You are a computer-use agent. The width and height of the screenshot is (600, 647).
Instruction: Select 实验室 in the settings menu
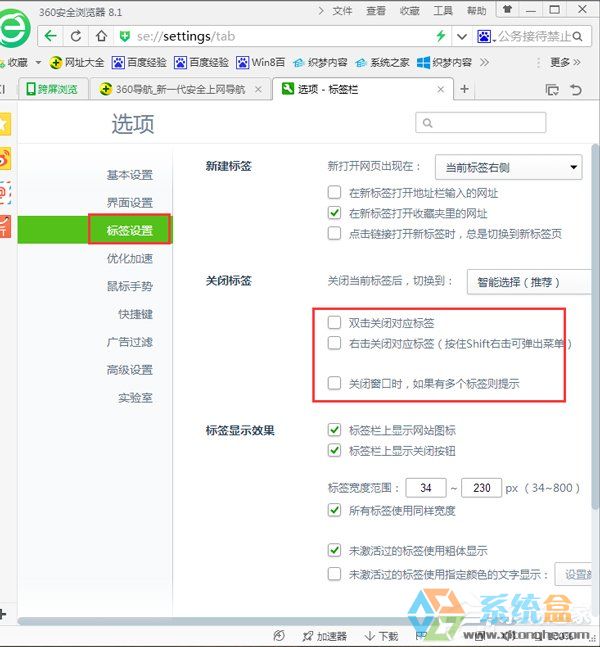(135, 398)
